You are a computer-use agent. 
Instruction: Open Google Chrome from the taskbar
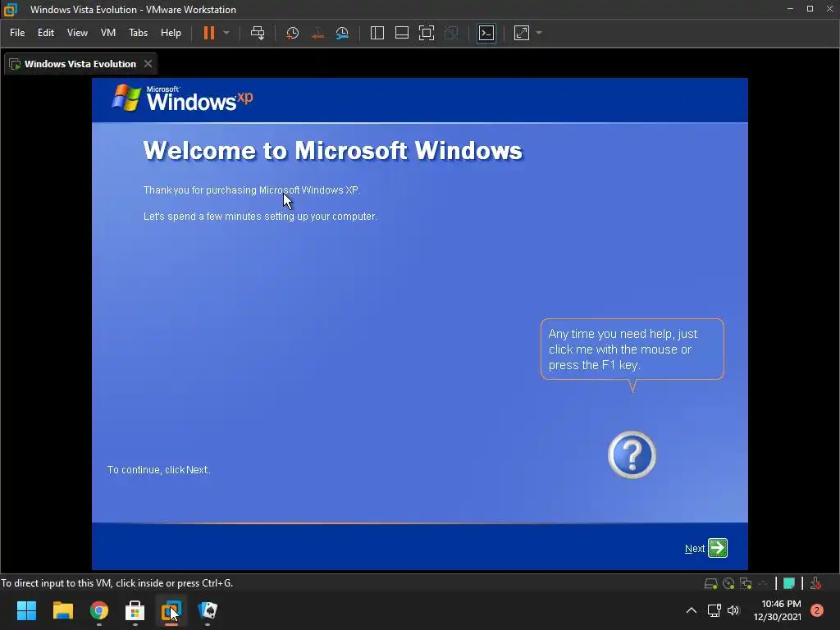[99, 610]
